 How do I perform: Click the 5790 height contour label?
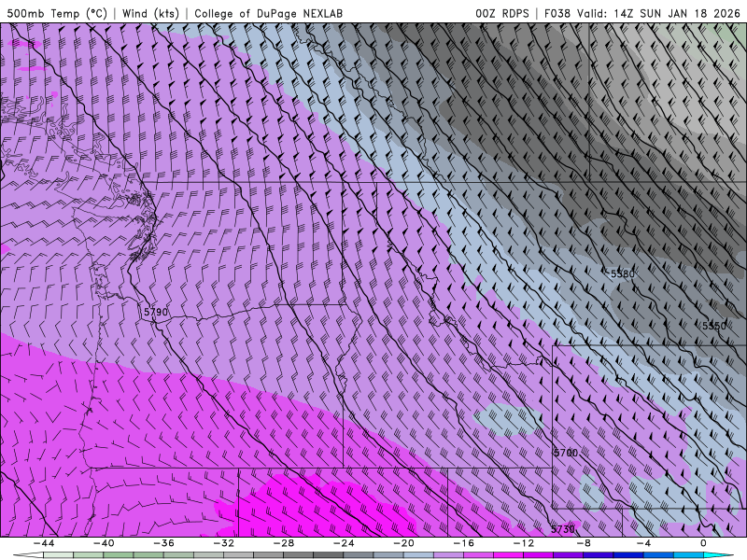pyautogui.click(x=156, y=312)
